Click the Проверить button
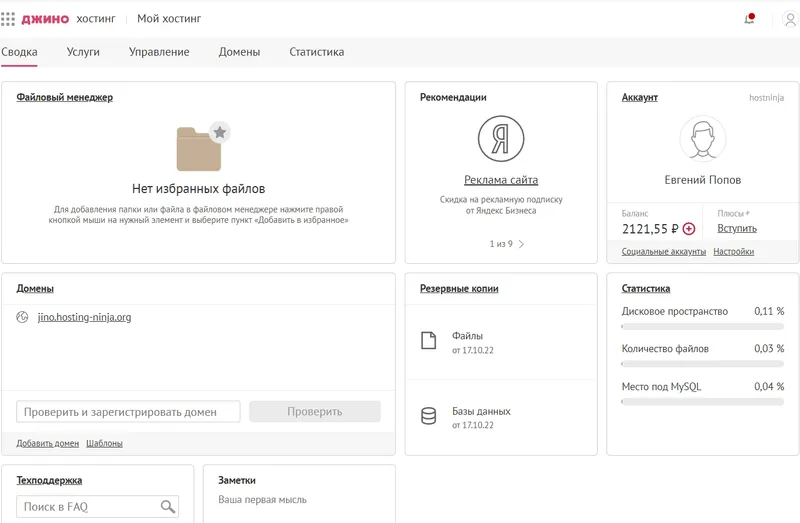This screenshot has height=523, width=800. 315,411
